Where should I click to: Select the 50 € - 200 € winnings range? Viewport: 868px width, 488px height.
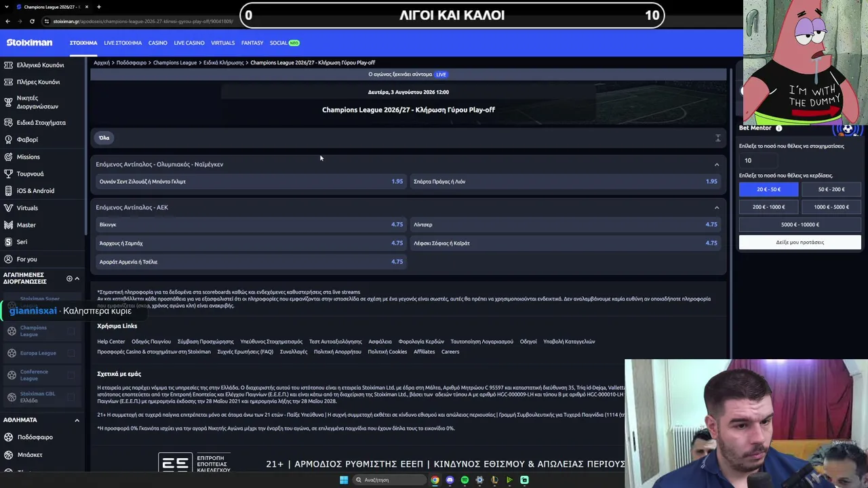[831, 190]
